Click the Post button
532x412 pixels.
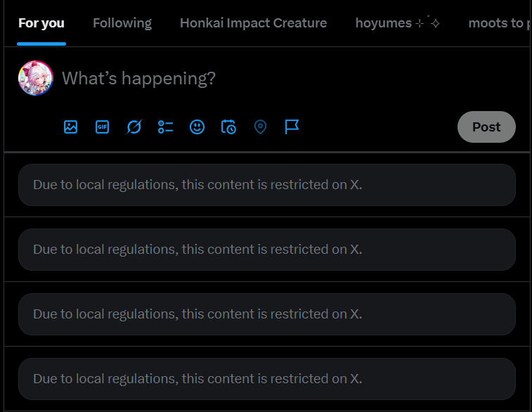(x=486, y=127)
